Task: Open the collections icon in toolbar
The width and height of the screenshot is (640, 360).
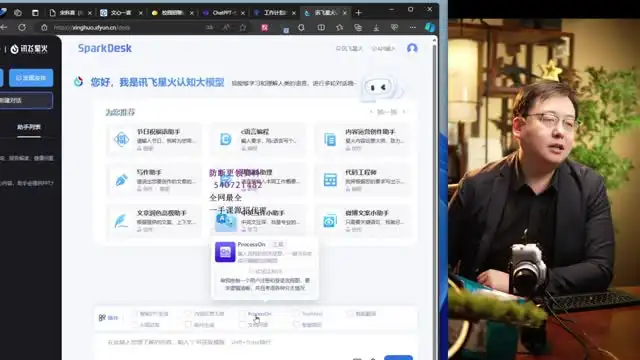Action: [x=358, y=27]
